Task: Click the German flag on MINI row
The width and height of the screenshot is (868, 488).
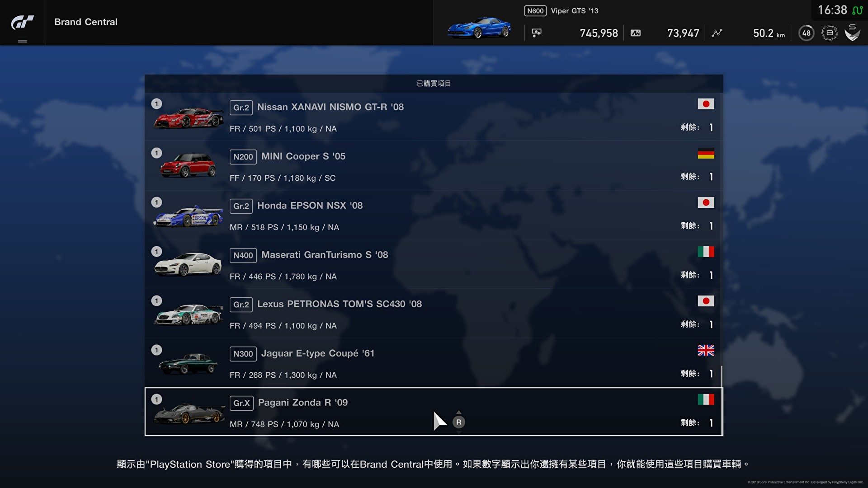Action: point(706,153)
